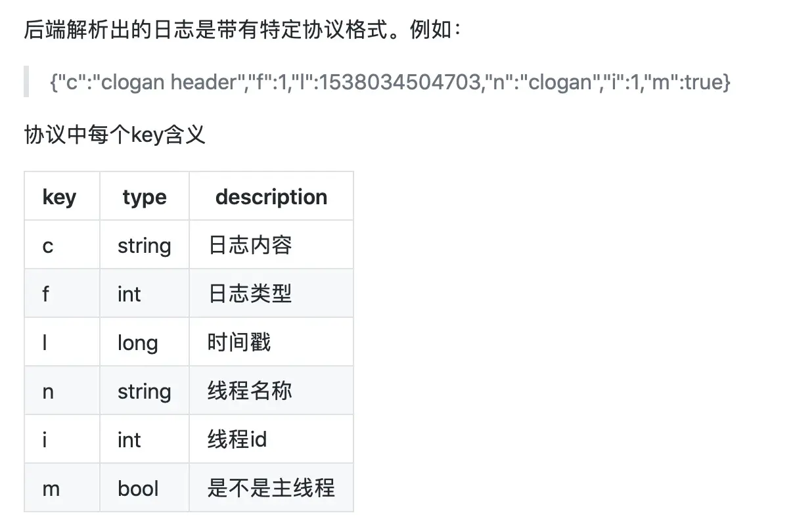Click the long type cell
The height and width of the screenshot is (532, 795).
pyautogui.click(x=145, y=342)
